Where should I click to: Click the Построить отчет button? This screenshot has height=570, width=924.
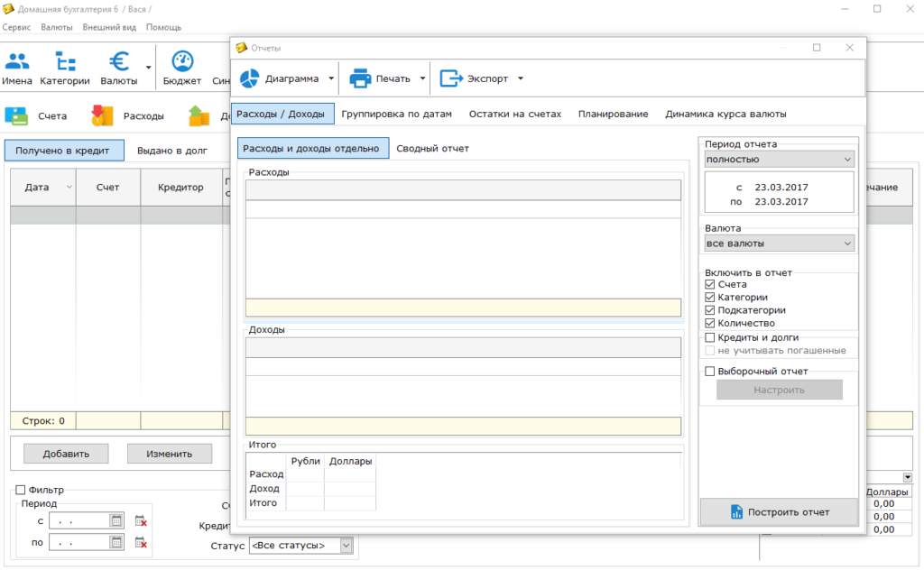coord(779,512)
